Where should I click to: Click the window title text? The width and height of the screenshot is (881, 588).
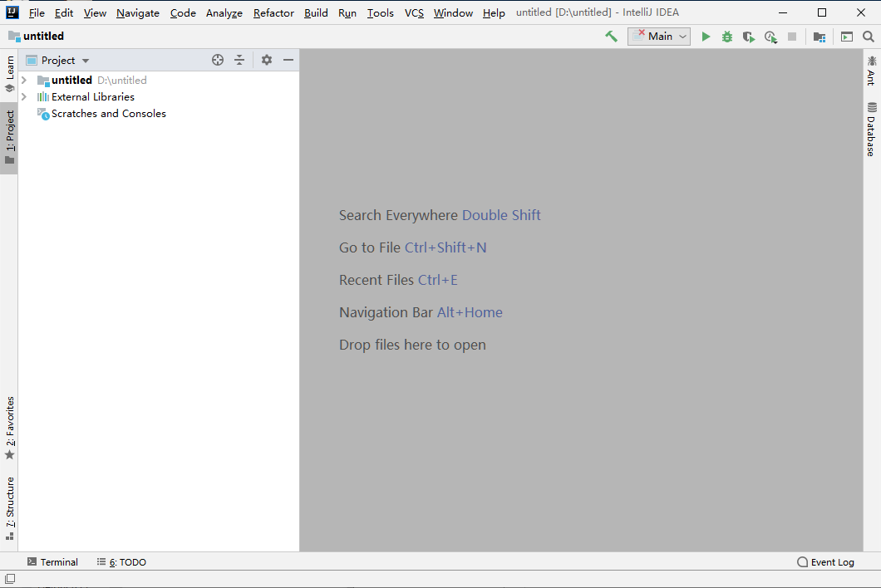pos(598,12)
